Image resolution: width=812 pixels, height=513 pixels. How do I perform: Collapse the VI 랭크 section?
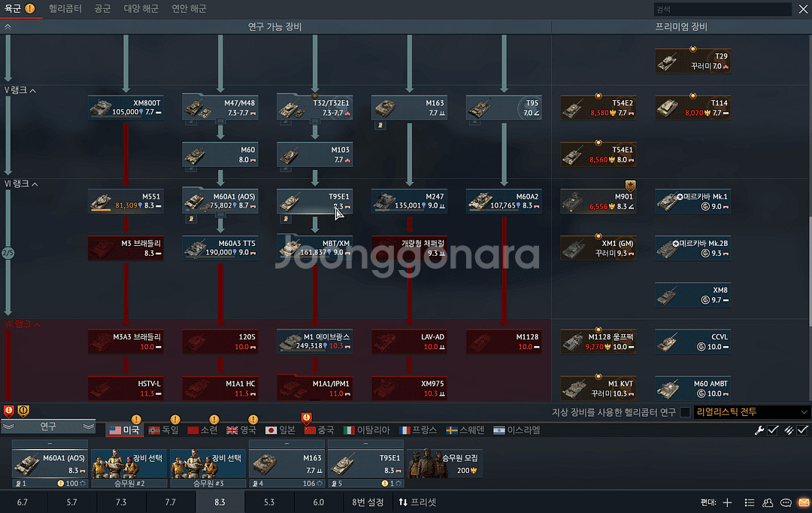pos(21,184)
